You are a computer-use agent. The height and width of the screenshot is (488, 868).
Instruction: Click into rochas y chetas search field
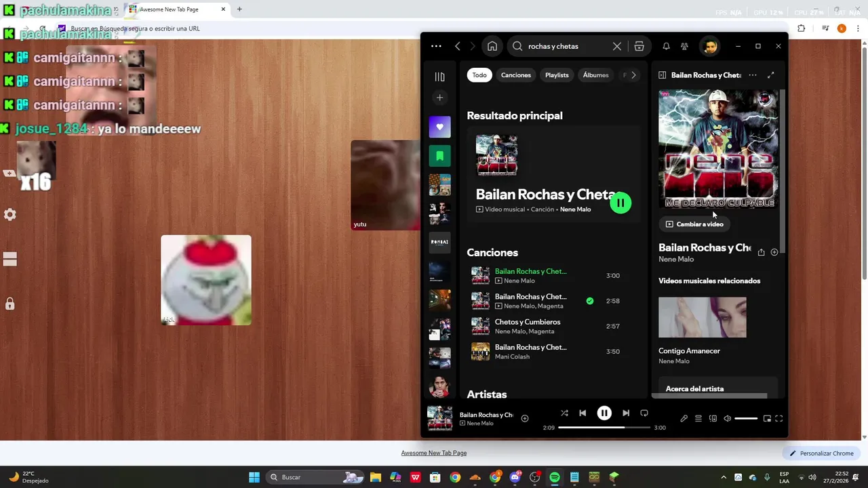pos(566,46)
